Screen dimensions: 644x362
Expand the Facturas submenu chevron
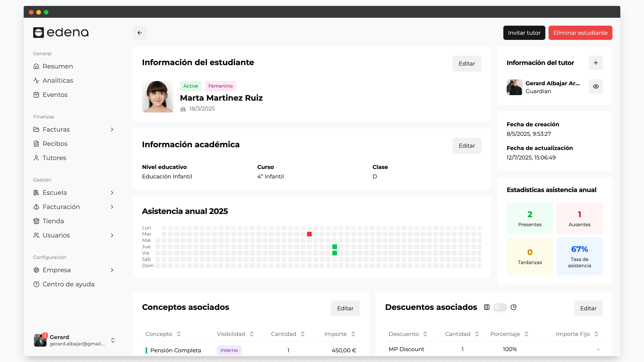click(112, 129)
